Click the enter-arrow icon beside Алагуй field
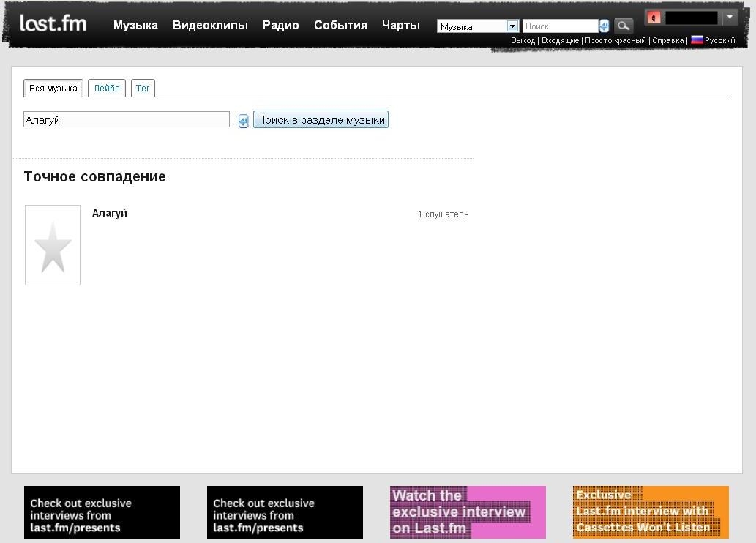 [x=243, y=121]
